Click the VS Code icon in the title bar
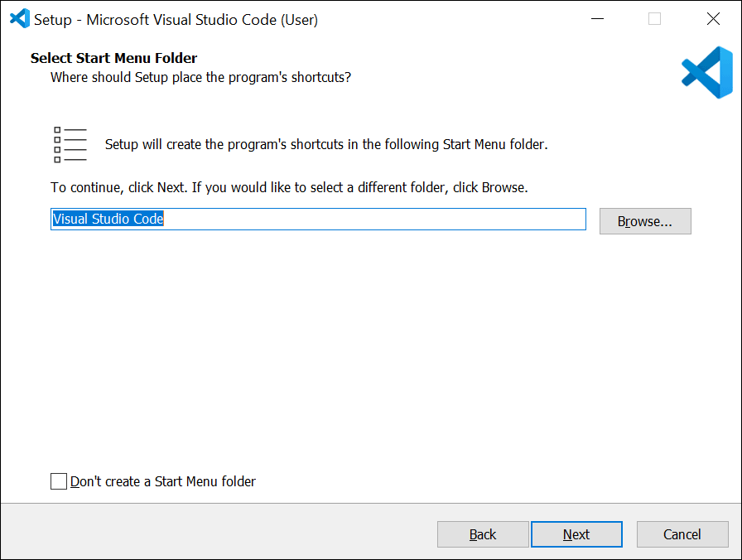The image size is (742, 560). click(x=18, y=18)
